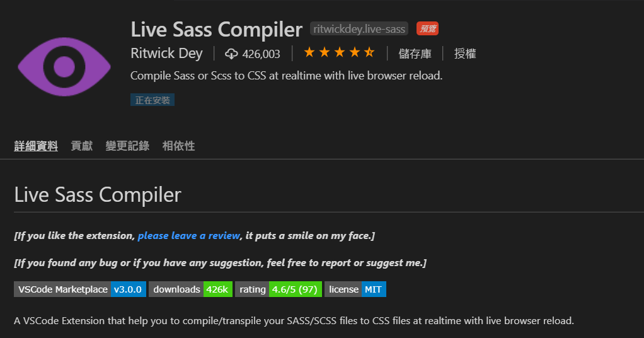Open the 變更記錄 changelog tab
The width and height of the screenshot is (644, 338).
[127, 146]
